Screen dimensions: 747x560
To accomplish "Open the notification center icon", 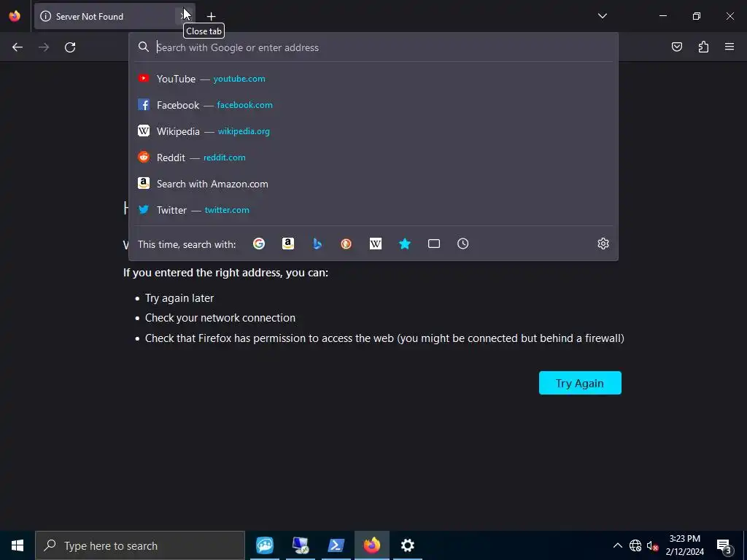I will point(724,545).
